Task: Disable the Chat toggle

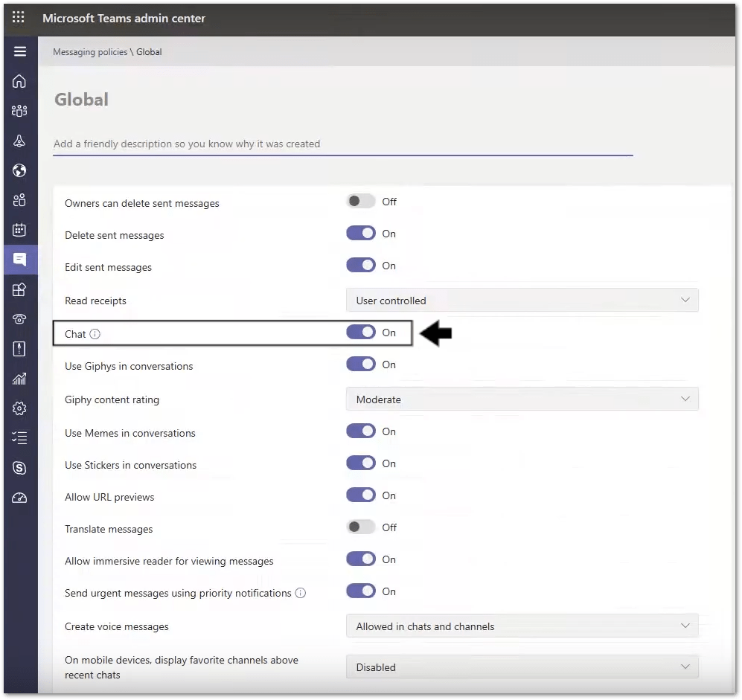Action: coord(361,333)
